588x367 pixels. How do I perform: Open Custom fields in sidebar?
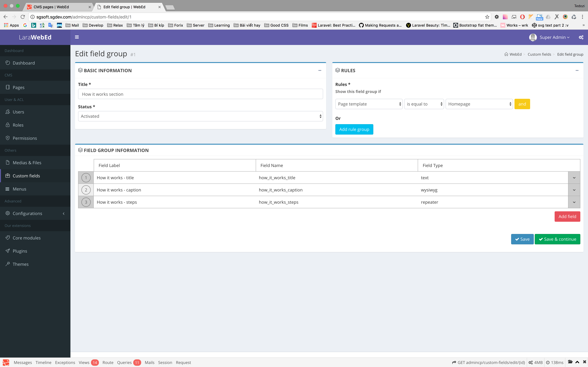26,176
